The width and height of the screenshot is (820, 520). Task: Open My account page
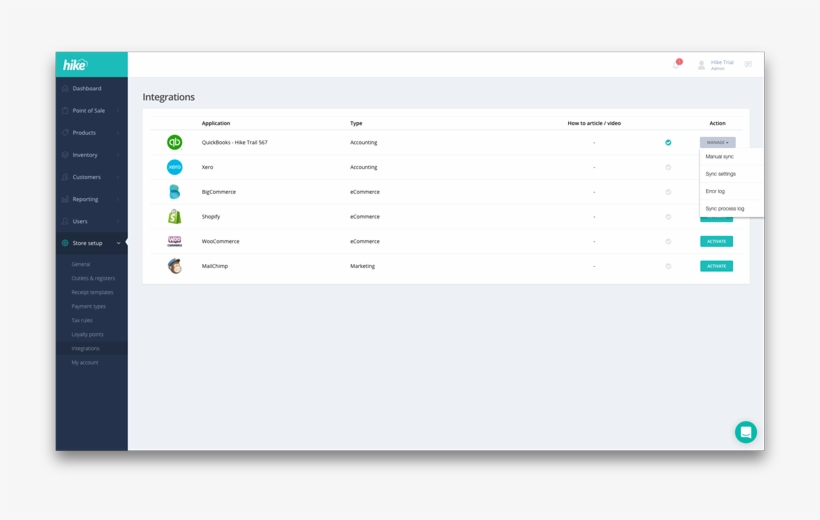pyautogui.click(x=85, y=363)
